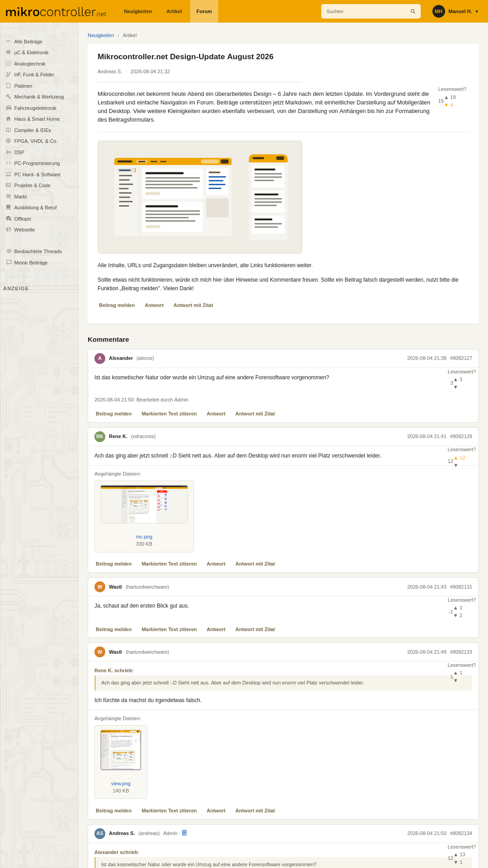Click the Markt shopping cart icon
The width and height of the screenshot is (488, 868).
pyautogui.click(x=8, y=197)
